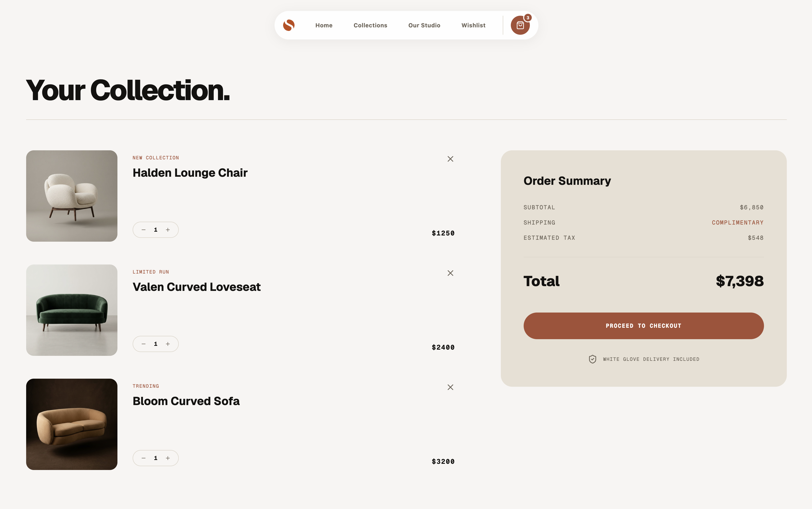Viewport: 812px width, 509px height.
Task: Decrease Bloom Curved Sofa quantity with minus
Action: [144, 458]
